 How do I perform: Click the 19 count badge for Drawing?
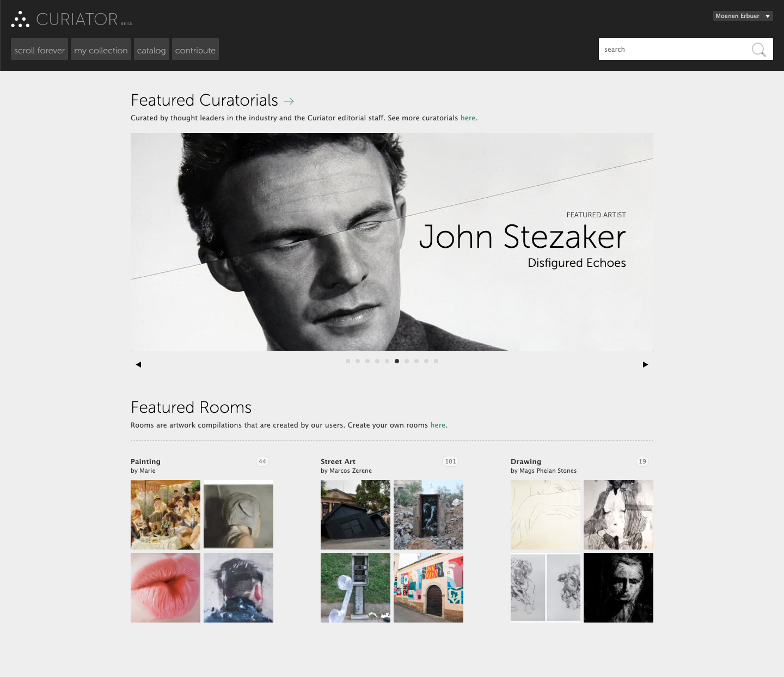642,461
